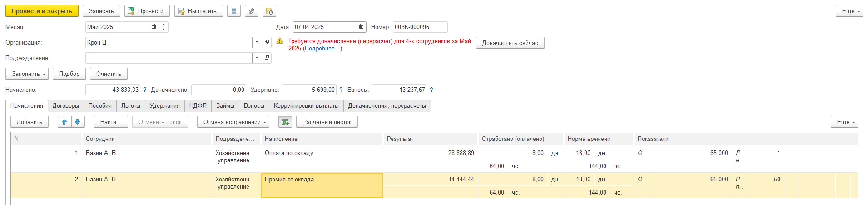Open the Заполнить dropdown button
This screenshot has width=868, height=205.
point(27,74)
